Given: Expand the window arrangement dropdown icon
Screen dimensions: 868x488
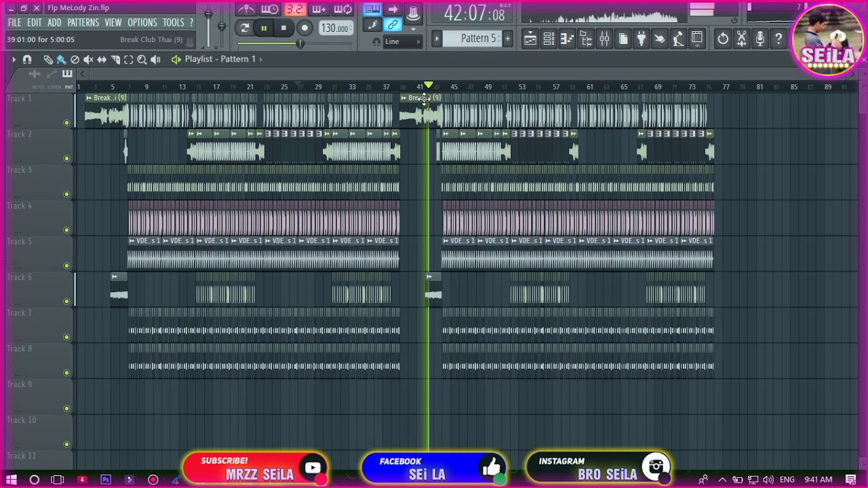Looking at the screenshot, I should click(x=697, y=39).
